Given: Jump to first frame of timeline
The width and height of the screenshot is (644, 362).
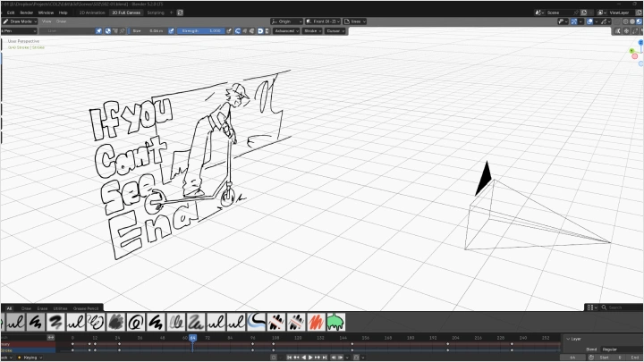Looking at the screenshot, I should point(289,358).
